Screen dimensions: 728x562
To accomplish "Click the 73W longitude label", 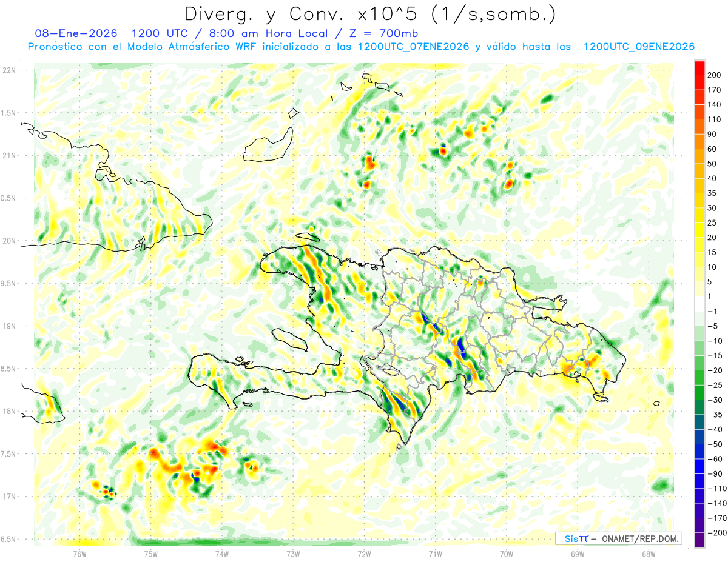I will [293, 554].
